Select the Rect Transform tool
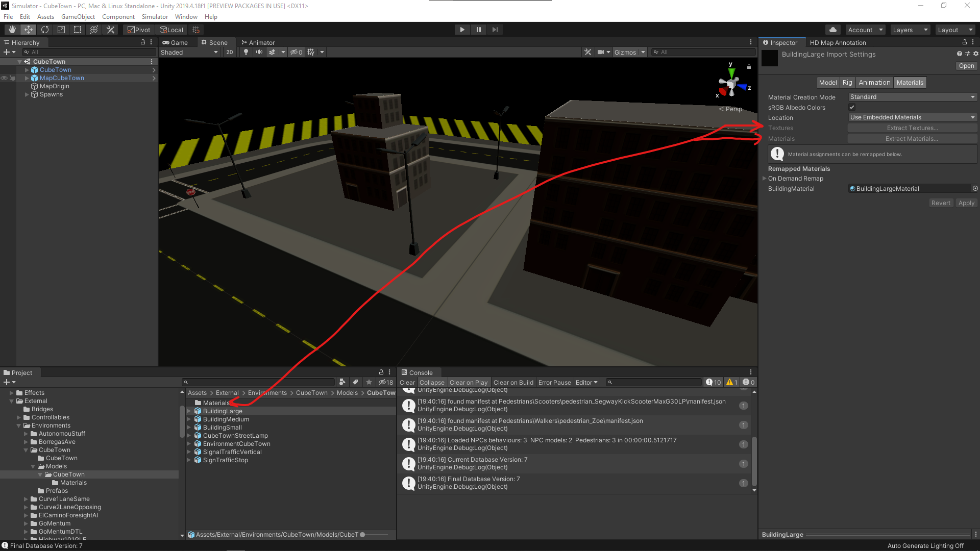 pos(77,29)
